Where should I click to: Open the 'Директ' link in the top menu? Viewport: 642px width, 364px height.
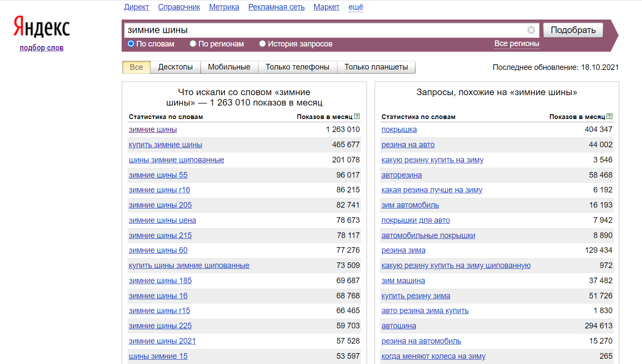coord(136,7)
